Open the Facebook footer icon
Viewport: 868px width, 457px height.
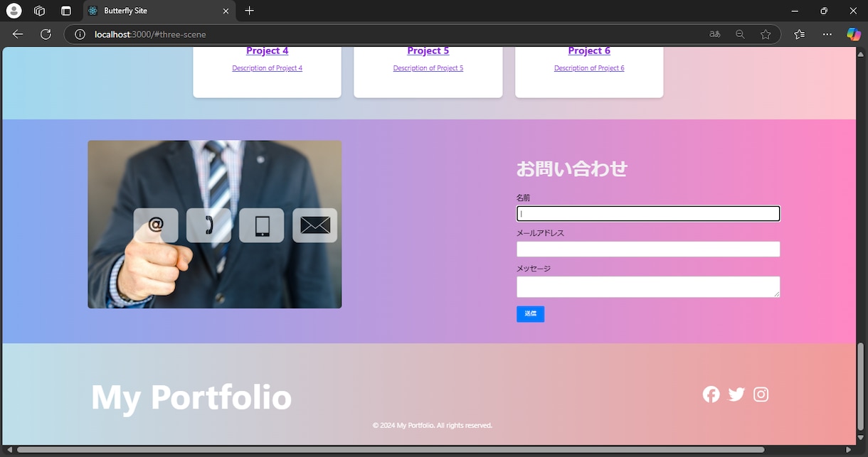711,394
